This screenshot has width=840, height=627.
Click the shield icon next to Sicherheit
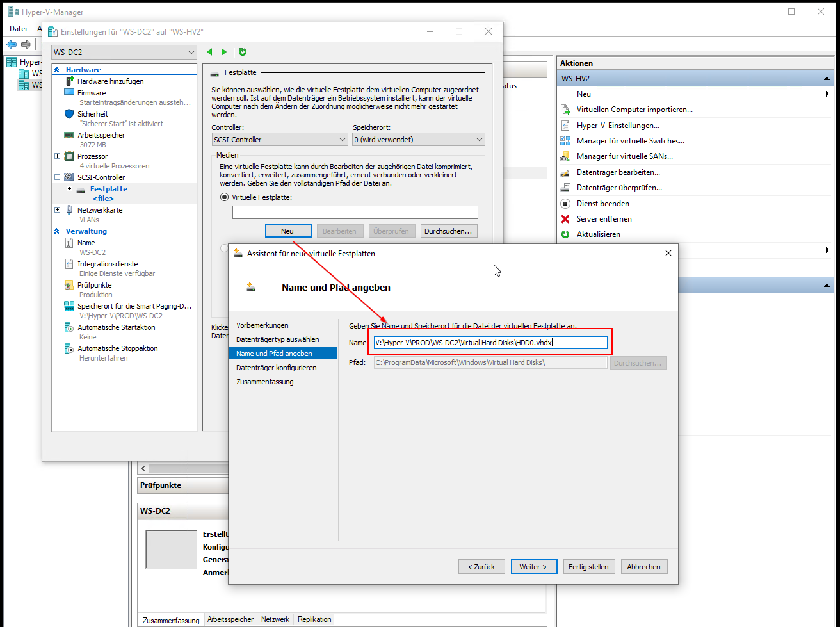tap(69, 114)
